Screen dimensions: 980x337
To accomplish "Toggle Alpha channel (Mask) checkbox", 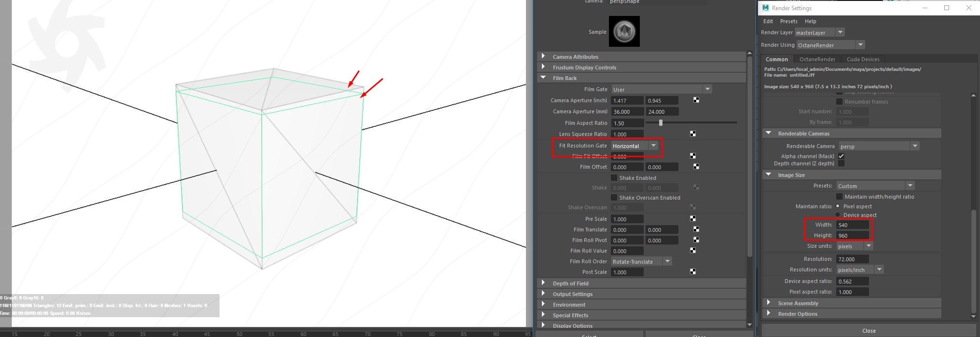I will (x=841, y=156).
